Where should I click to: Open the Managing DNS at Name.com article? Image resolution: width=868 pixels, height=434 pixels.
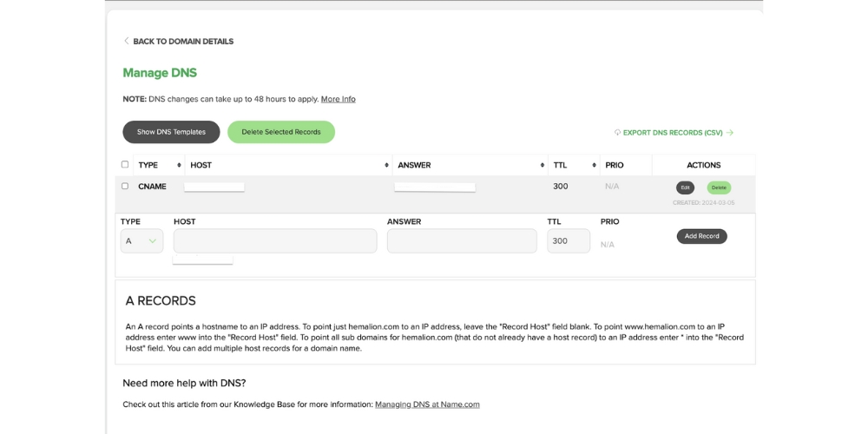click(x=427, y=404)
